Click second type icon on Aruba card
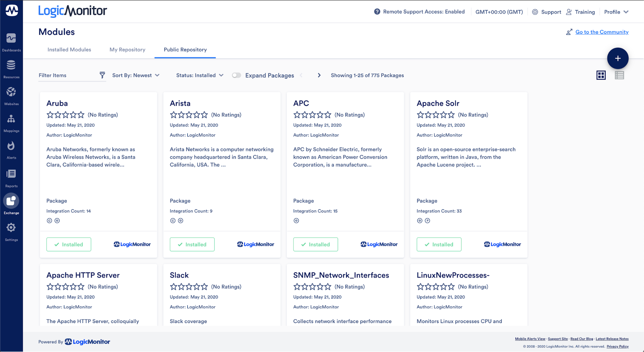 (57, 220)
